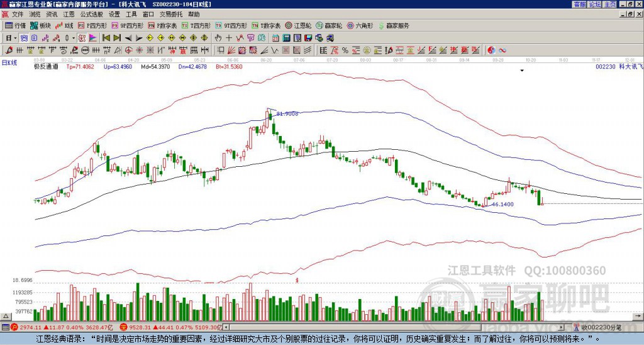The image size is (644, 345).
Task: Open the 六角形 hexagon tool
Action: click(x=360, y=25)
